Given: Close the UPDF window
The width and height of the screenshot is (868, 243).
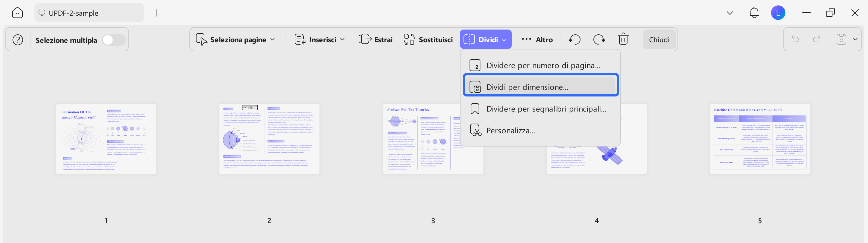Looking at the screenshot, I should point(855,13).
